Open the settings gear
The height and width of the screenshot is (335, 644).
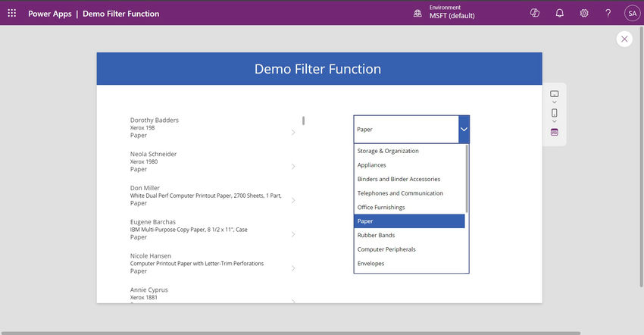(x=584, y=13)
